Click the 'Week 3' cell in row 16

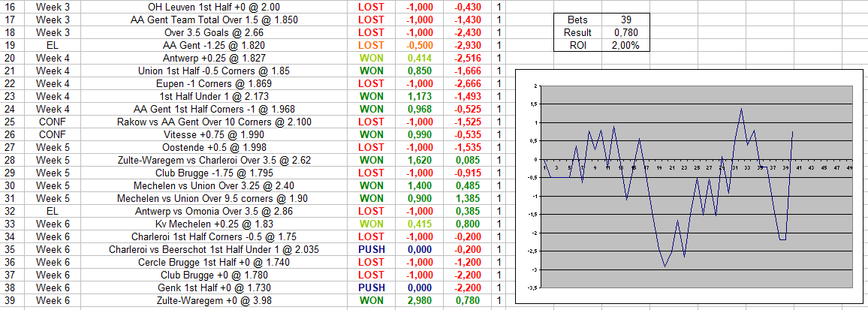coord(53,8)
